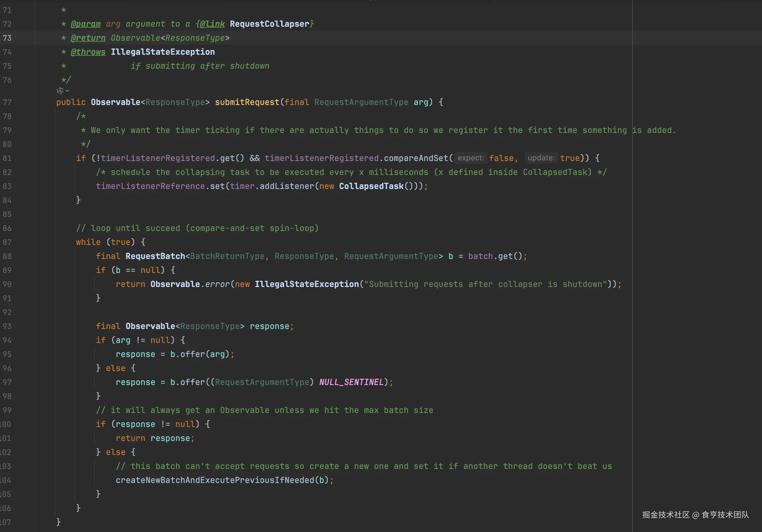Click the createNewBatchAndExecutePreviousIfNeeded method call
762x532 pixels.
coord(215,480)
